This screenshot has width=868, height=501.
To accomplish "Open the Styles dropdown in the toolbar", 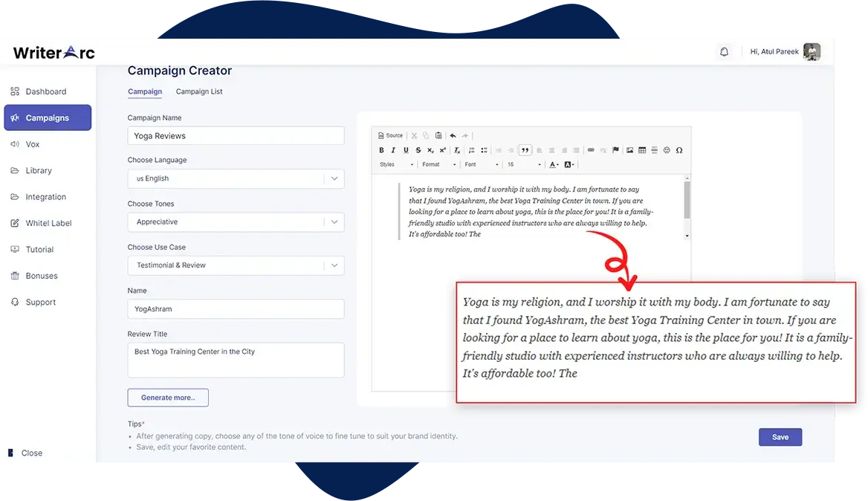I will pos(396,165).
